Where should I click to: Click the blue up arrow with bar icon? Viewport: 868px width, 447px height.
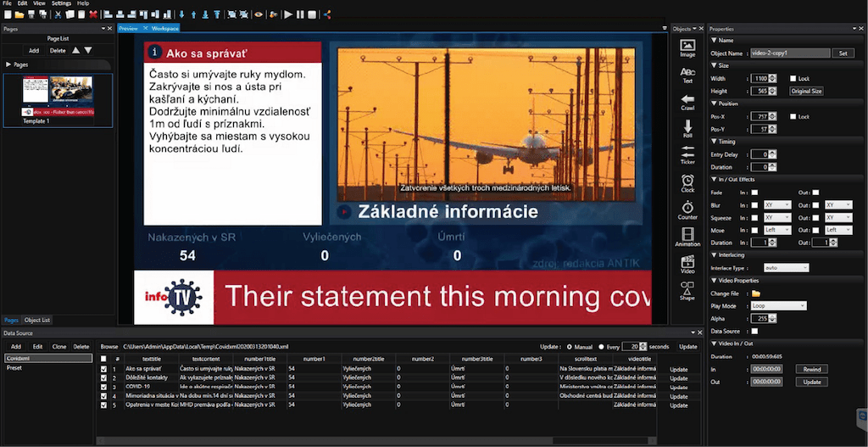[x=217, y=14]
